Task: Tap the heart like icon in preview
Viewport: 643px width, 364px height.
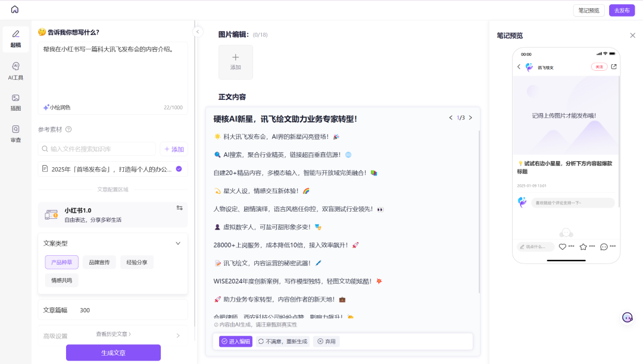Action: [563, 246]
